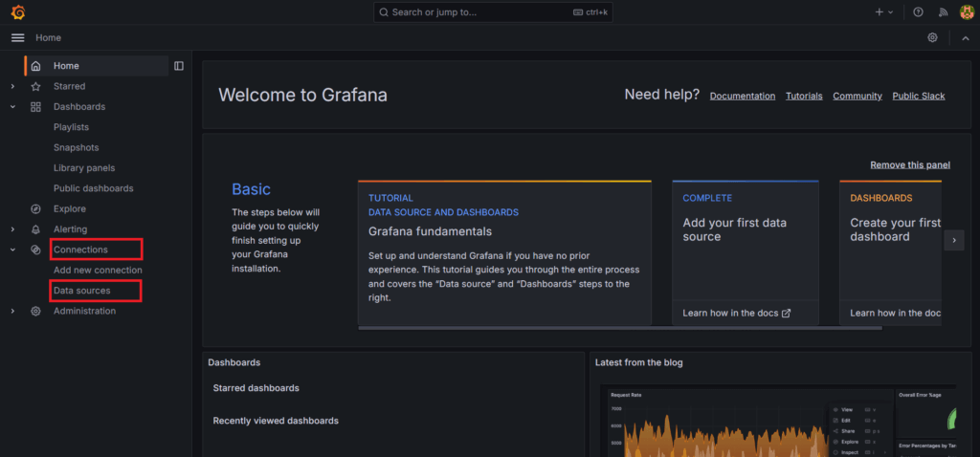Click the Connections link icon

35,250
